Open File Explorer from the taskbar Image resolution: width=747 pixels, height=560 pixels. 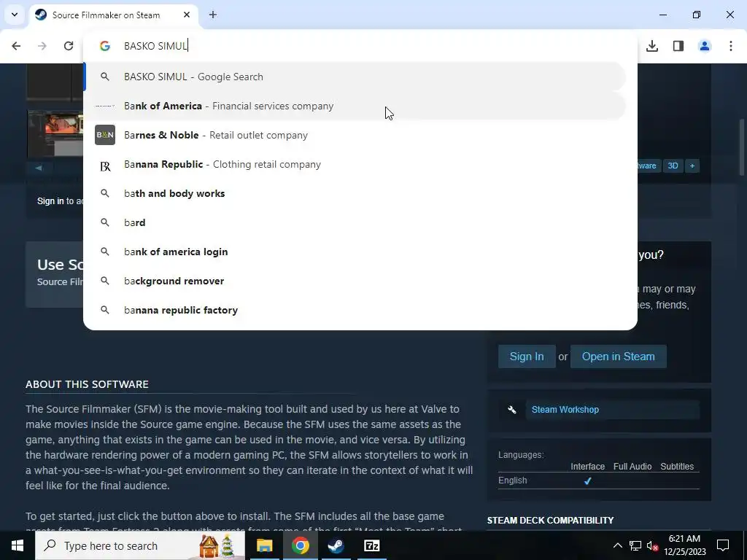pyautogui.click(x=264, y=545)
